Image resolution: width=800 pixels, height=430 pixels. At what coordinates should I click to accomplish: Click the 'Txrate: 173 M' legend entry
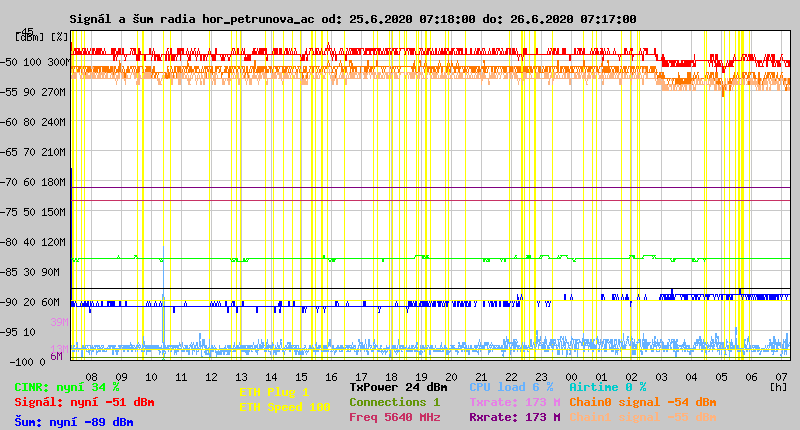pyautogui.click(x=515, y=402)
